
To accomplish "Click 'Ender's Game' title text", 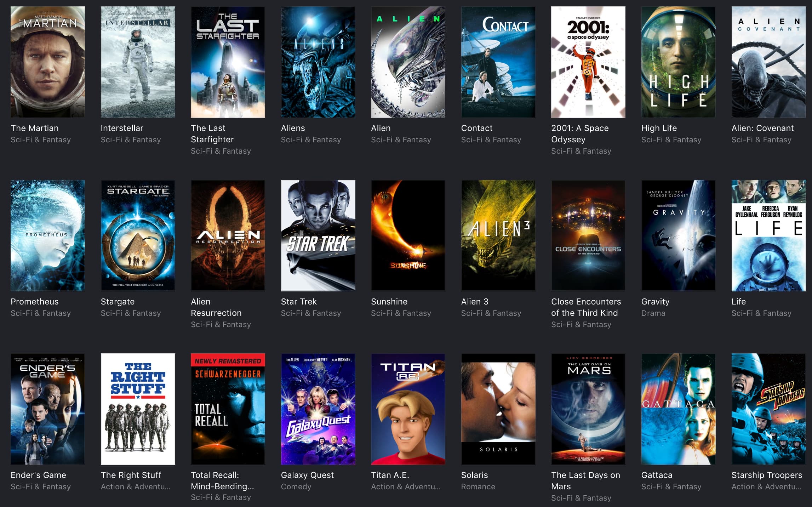I will point(38,475).
